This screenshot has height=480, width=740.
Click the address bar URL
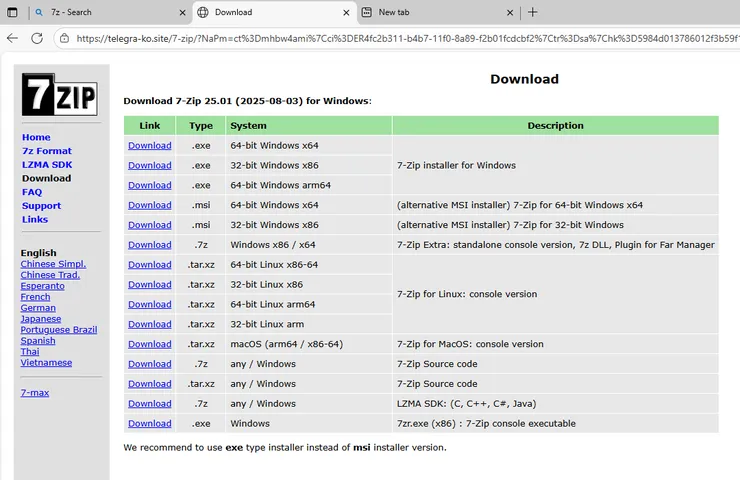point(406,38)
